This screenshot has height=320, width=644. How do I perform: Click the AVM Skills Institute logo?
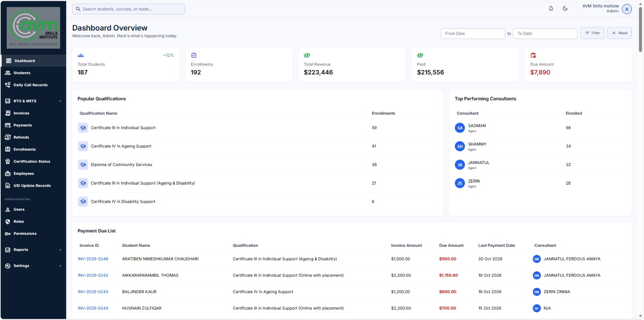click(34, 28)
